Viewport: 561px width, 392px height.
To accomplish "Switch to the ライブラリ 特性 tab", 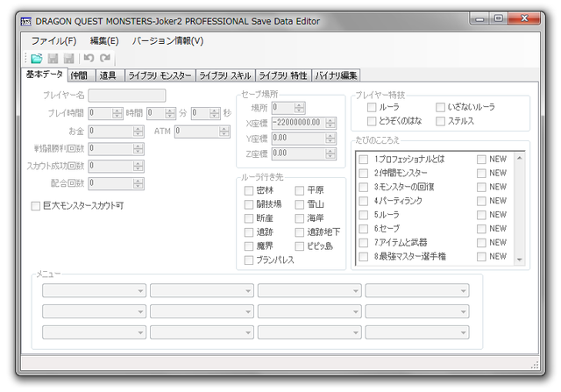I will (283, 75).
